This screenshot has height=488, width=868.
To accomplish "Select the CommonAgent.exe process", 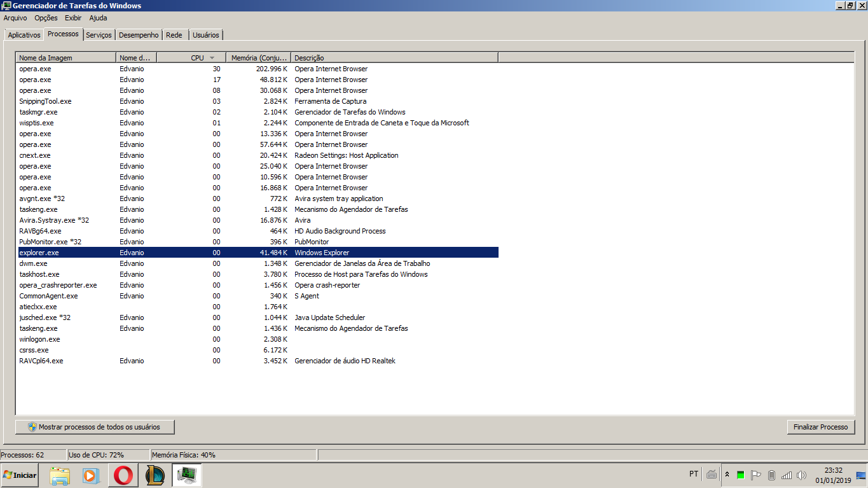I will pos(257,296).
